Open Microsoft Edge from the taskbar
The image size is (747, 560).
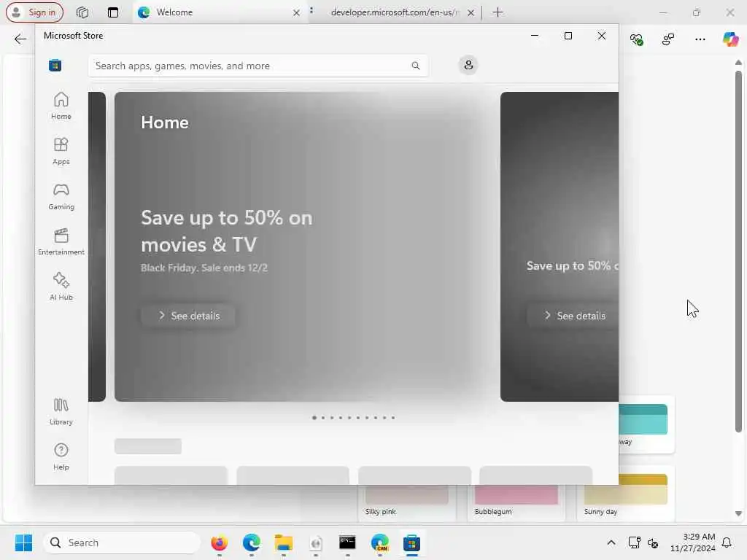pos(251,542)
